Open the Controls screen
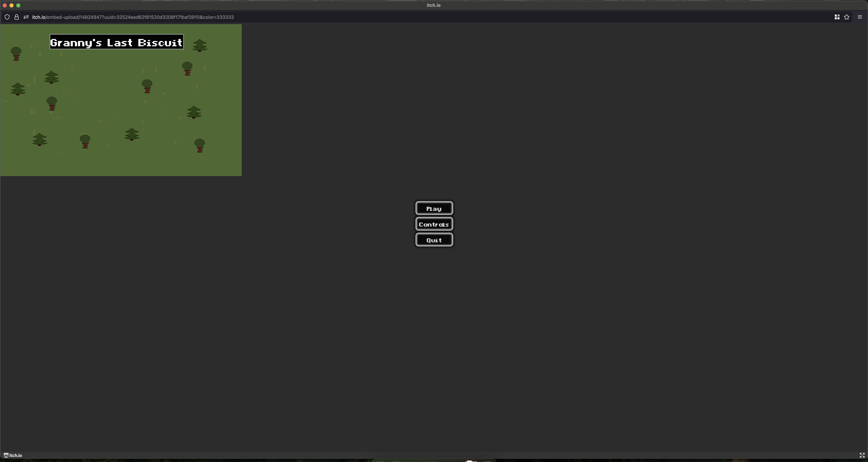 [434, 224]
